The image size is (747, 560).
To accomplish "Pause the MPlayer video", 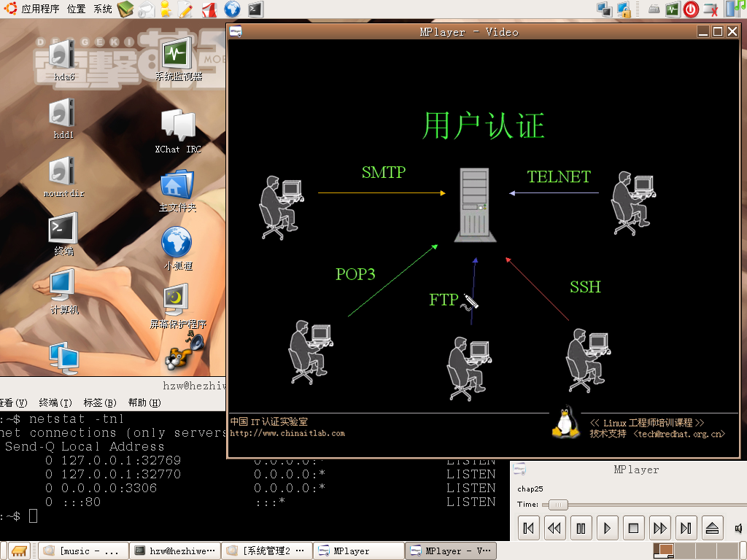I will tap(581, 528).
